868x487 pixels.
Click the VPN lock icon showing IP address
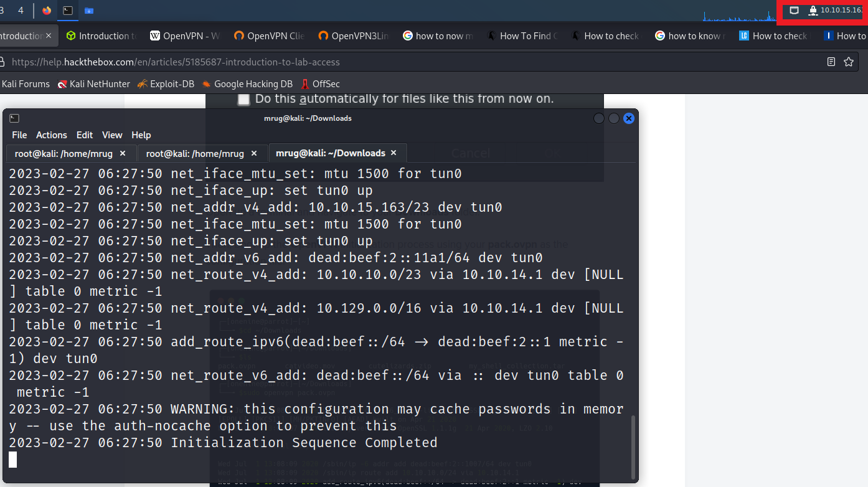tap(813, 10)
